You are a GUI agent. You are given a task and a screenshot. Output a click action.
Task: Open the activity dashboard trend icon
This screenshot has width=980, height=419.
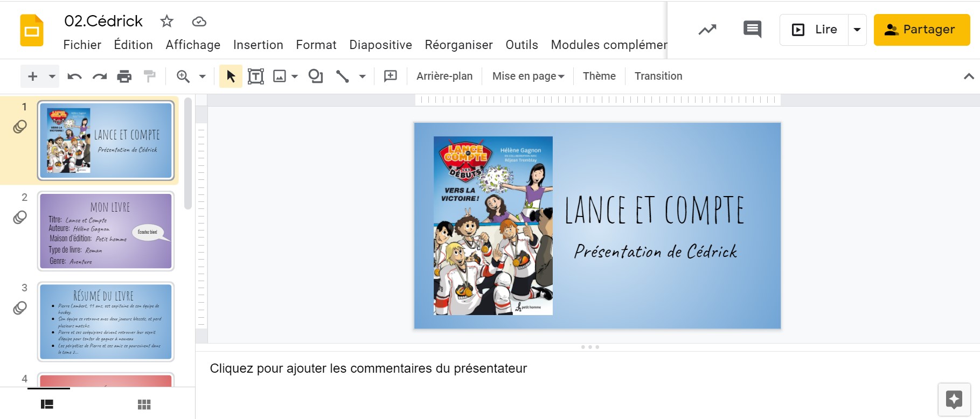click(707, 30)
